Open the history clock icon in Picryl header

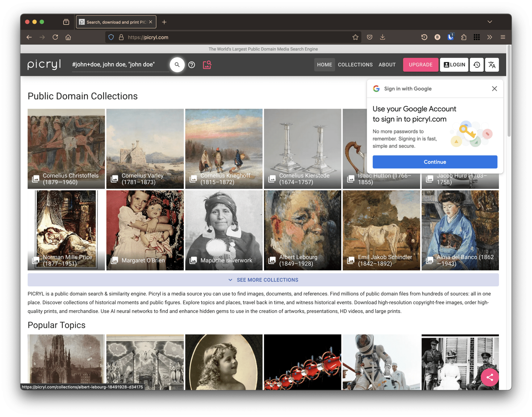click(477, 65)
